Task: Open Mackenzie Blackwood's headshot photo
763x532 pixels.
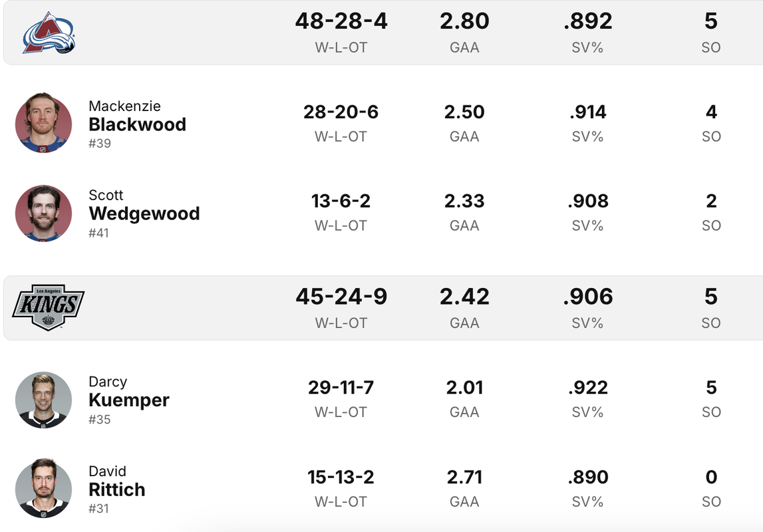Action: tap(43, 124)
